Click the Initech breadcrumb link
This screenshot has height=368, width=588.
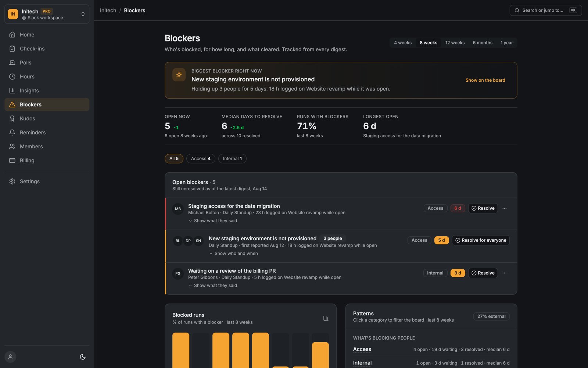[108, 10]
